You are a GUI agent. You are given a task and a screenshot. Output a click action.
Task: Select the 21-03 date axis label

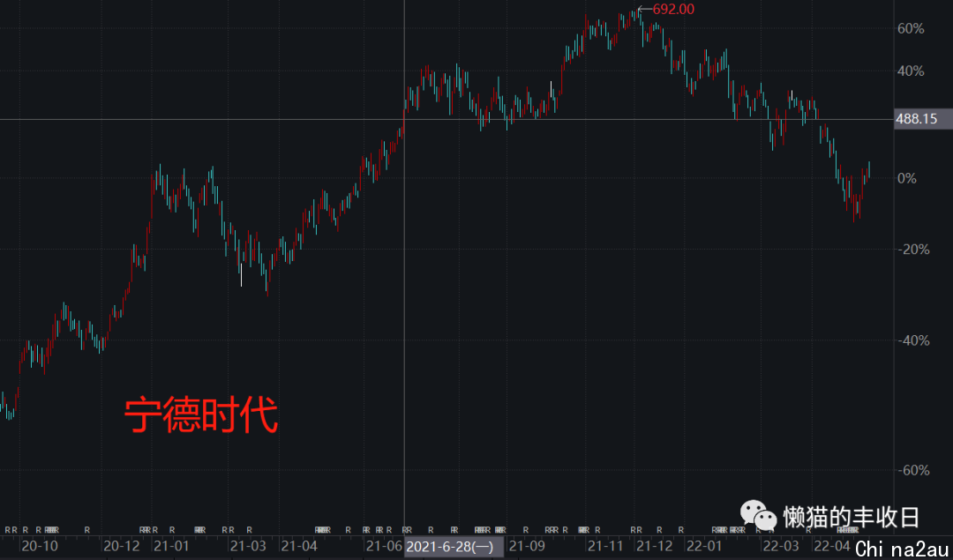point(248,545)
